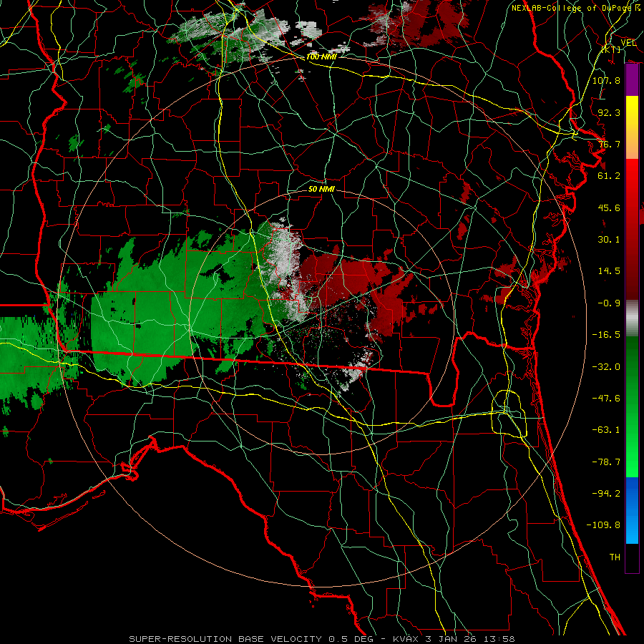This screenshot has height=644, width=644.
Task: Click the 45.6 legend value
Action: (609, 208)
